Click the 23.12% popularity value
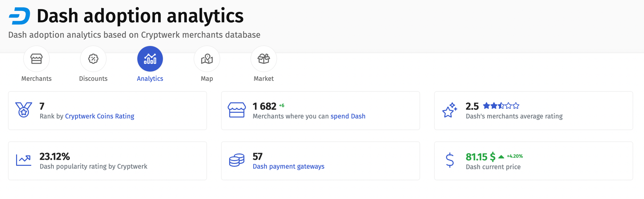 click(55, 156)
